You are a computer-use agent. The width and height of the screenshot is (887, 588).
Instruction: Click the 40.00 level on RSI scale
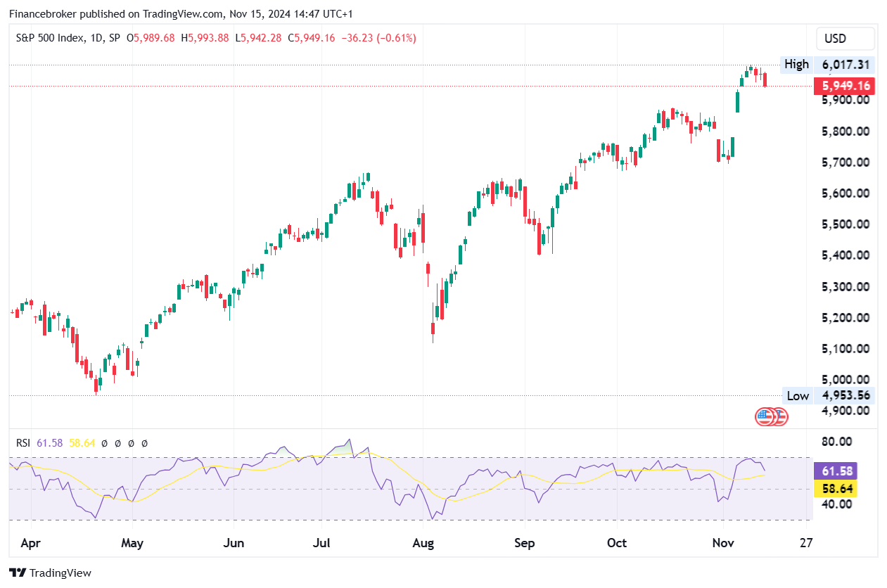click(x=837, y=504)
